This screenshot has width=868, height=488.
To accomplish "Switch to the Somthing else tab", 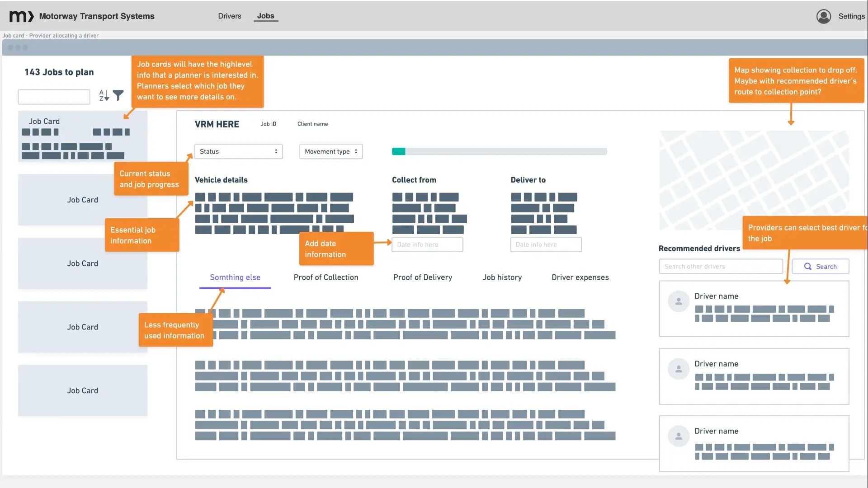I will click(235, 277).
